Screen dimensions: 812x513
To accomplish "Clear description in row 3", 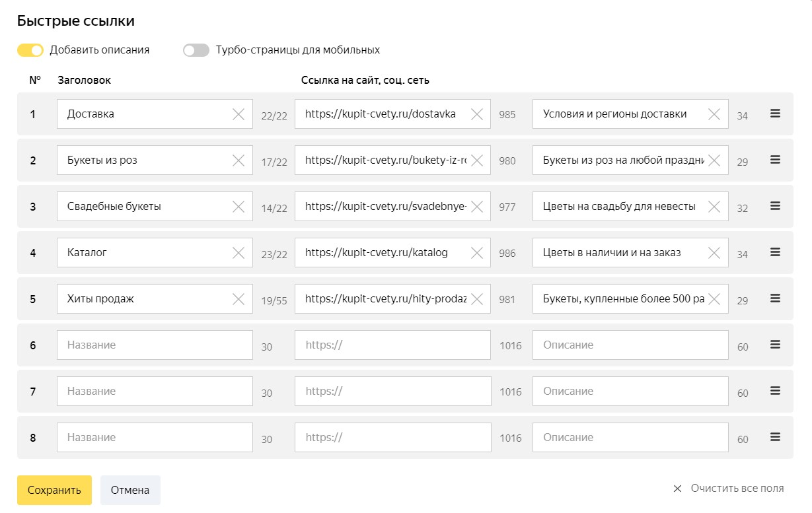I will 714,207.
